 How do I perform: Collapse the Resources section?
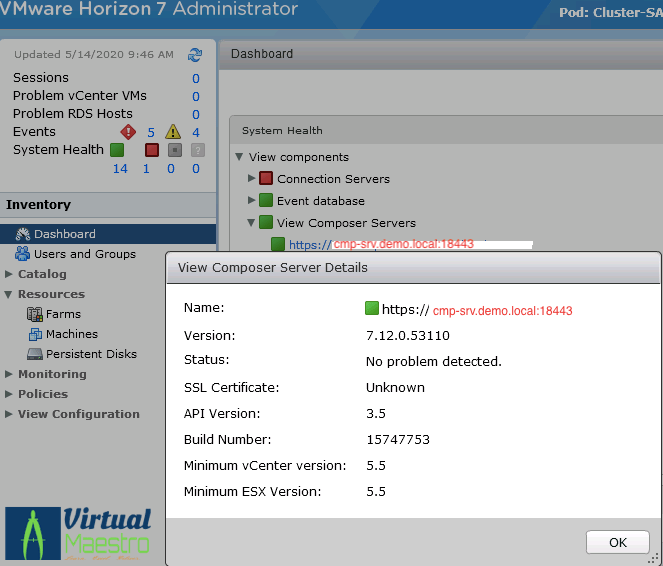(x=9, y=294)
